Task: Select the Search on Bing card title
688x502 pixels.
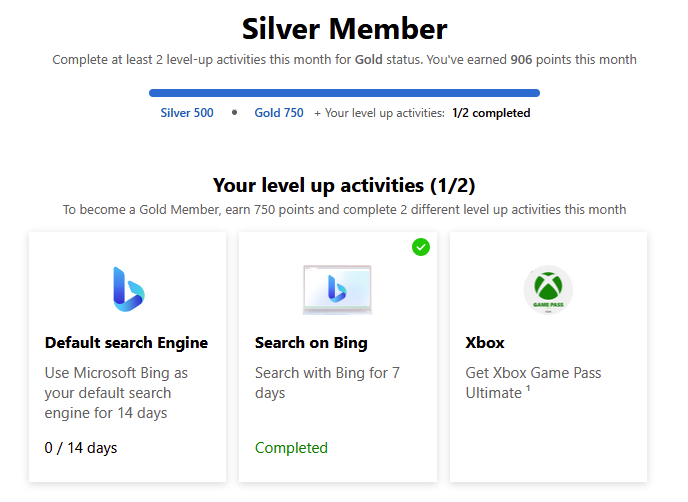Action: tap(311, 343)
